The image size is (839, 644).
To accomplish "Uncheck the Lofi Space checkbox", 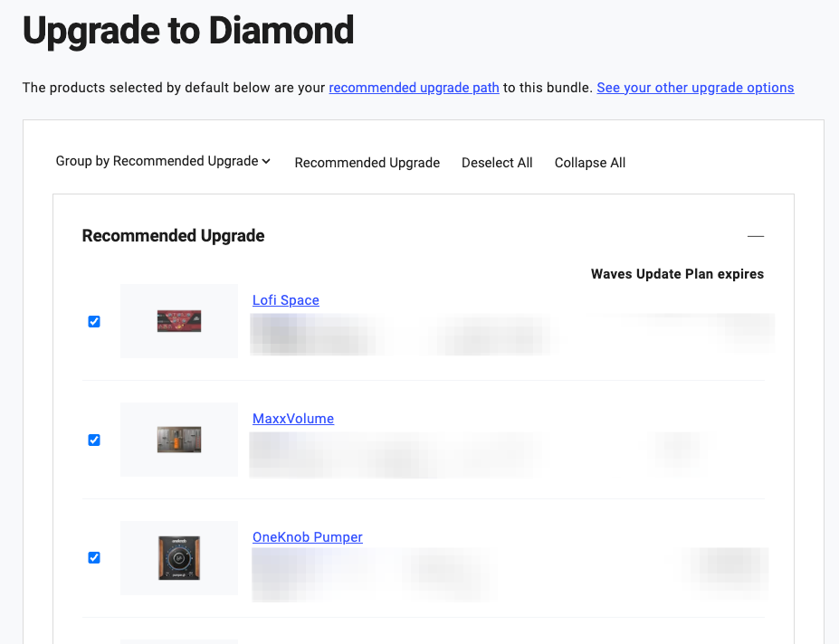I will 93,321.
